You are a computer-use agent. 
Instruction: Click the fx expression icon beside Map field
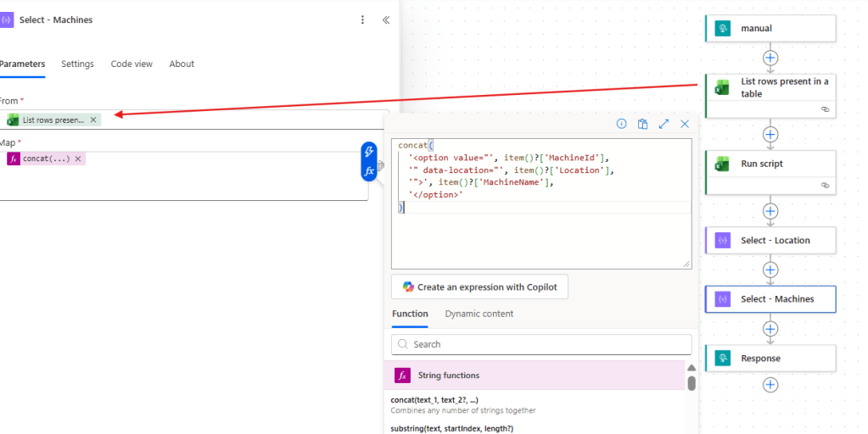click(x=369, y=171)
